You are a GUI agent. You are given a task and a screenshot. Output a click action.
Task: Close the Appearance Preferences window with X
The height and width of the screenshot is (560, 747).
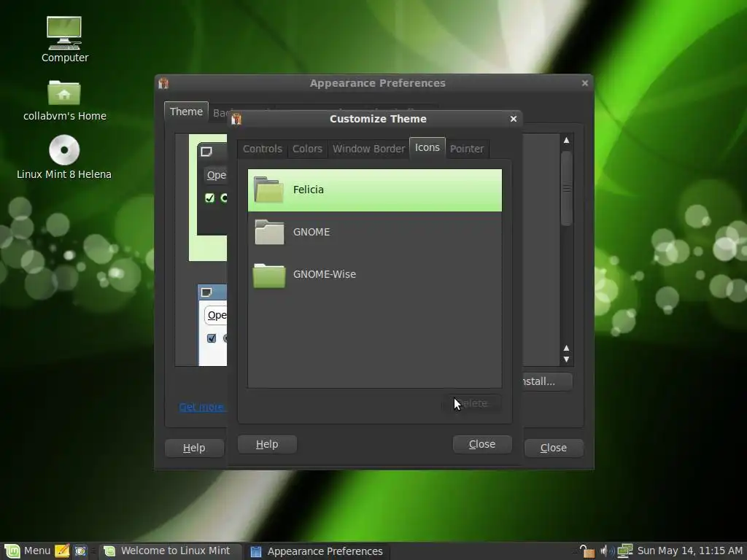tap(585, 83)
